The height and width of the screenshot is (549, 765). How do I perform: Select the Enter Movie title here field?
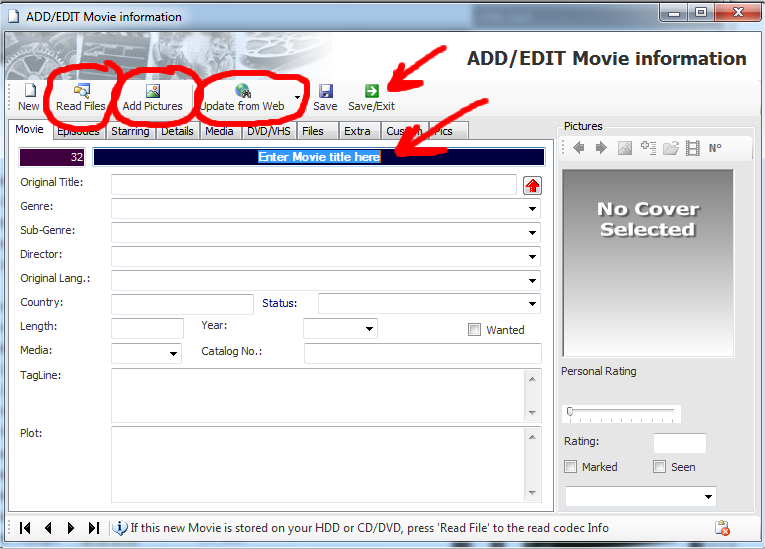319,157
